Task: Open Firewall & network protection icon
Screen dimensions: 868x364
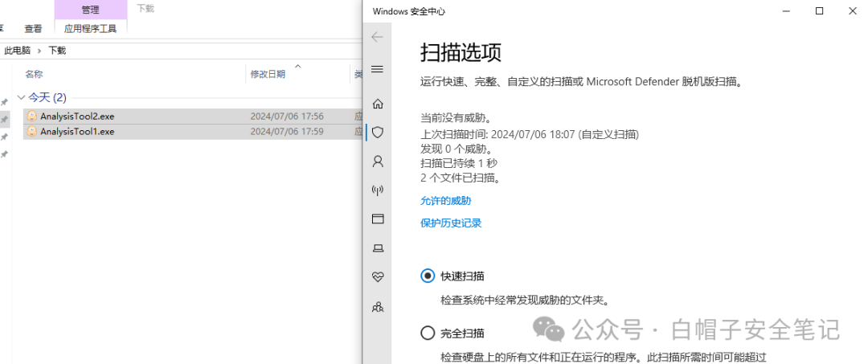Action: (x=378, y=190)
